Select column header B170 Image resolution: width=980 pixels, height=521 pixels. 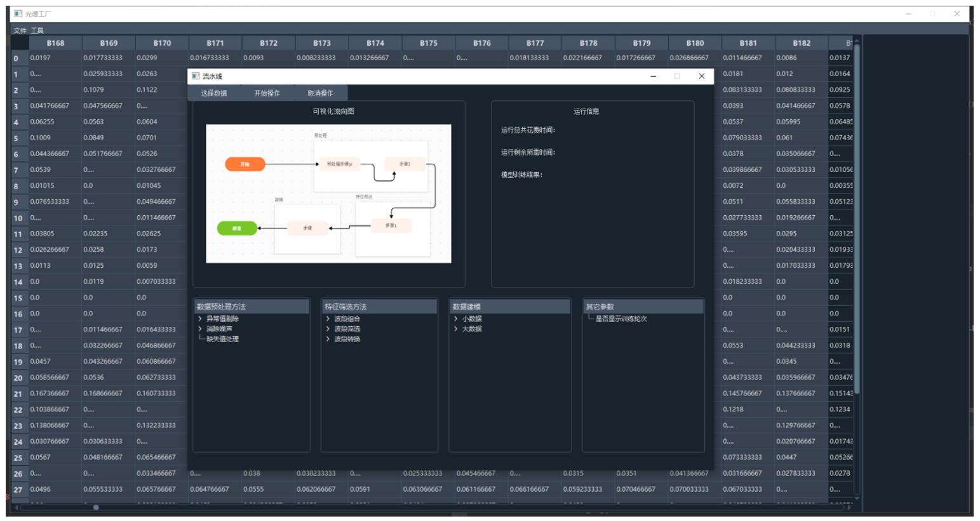162,43
